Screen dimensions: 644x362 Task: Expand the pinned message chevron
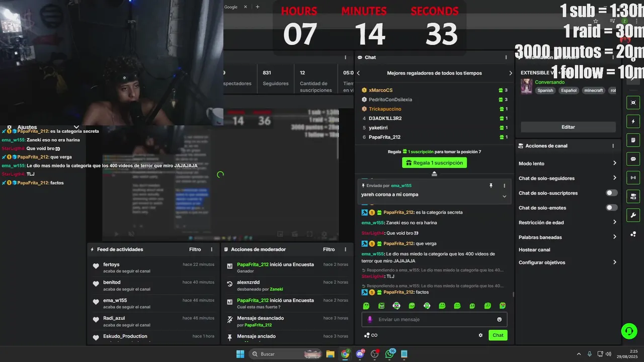pyautogui.click(x=504, y=196)
